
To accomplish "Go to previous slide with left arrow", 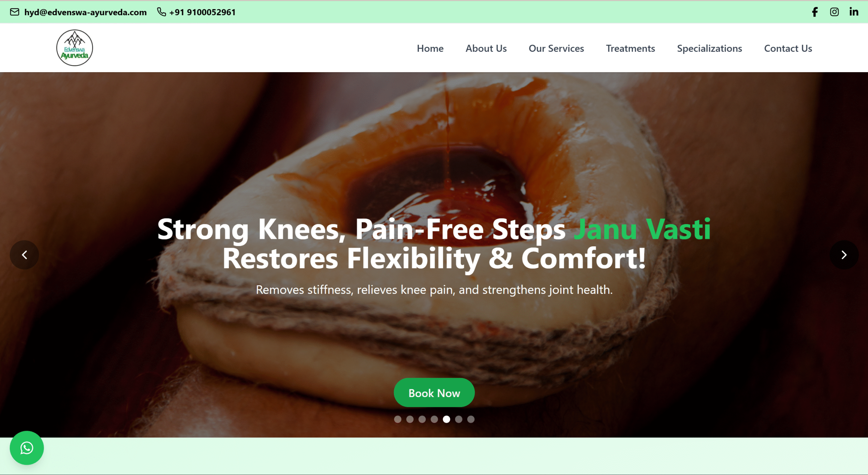I will (x=24, y=255).
